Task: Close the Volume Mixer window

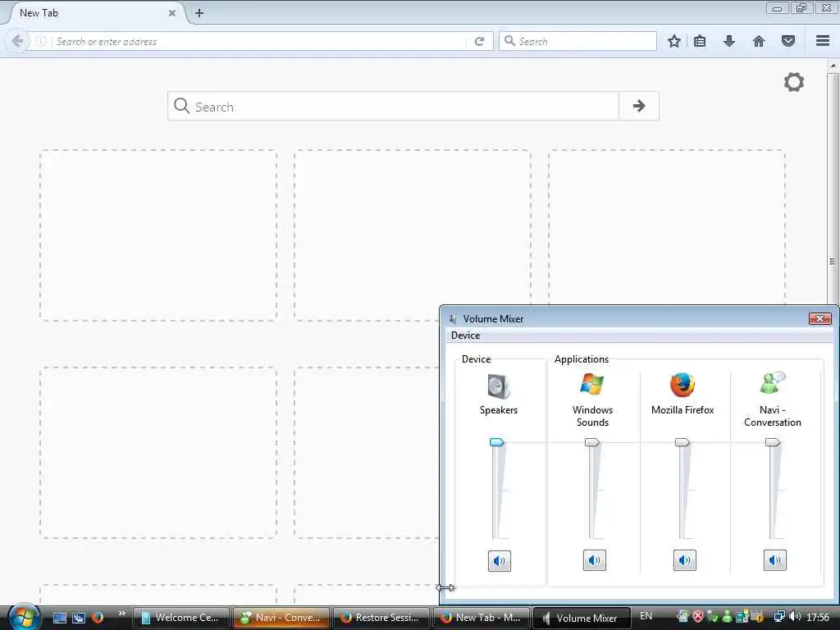Action: [x=819, y=319]
